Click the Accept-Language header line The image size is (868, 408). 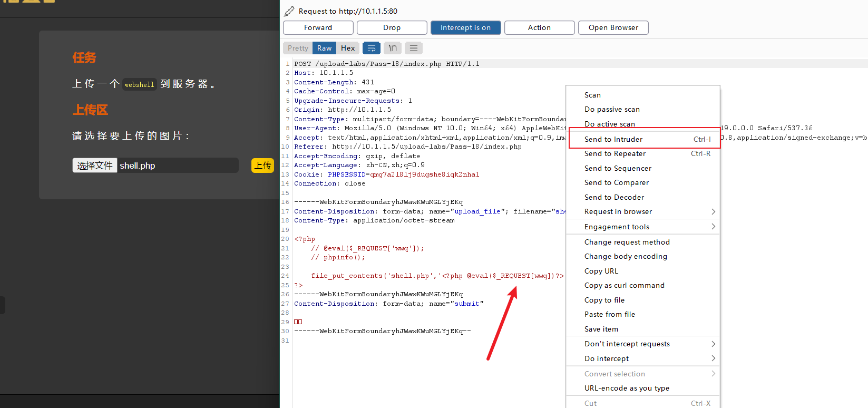pyautogui.click(x=359, y=165)
